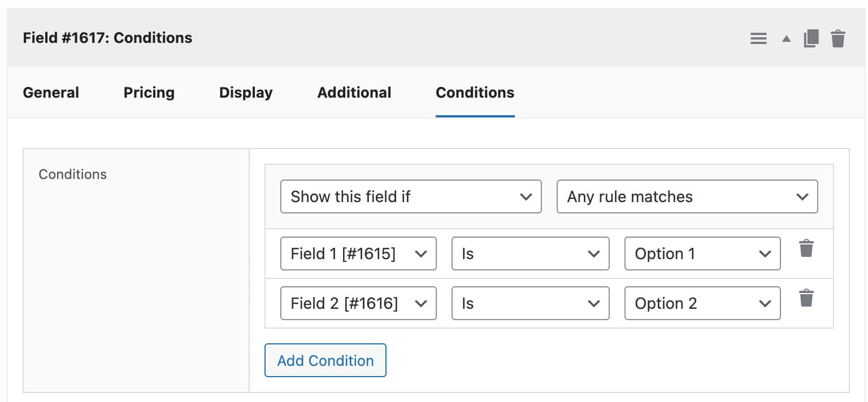This screenshot has width=868, height=402.
Task: Duplicate Field #1617 via the copy icon
Action: point(811,38)
